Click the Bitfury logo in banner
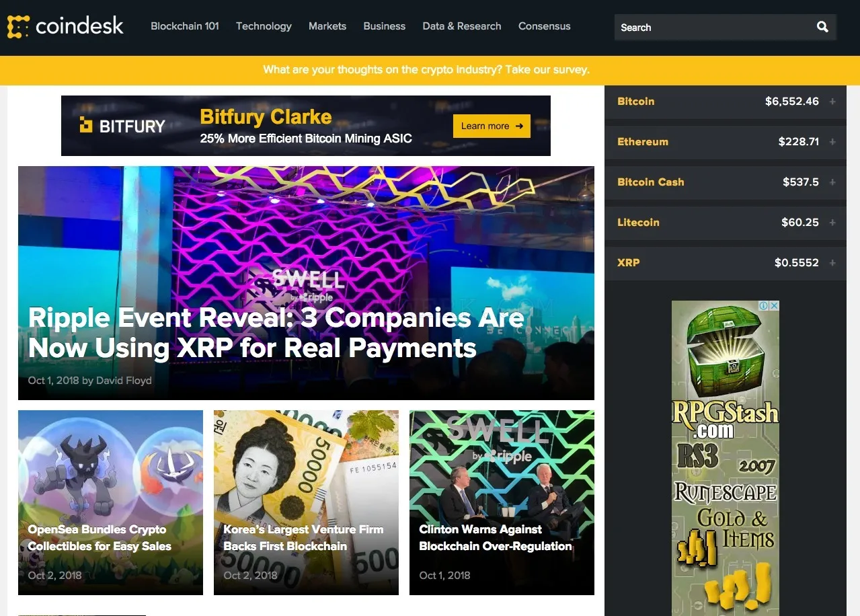The width and height of the screenshot is (860, 616). [x=122, y=126]
